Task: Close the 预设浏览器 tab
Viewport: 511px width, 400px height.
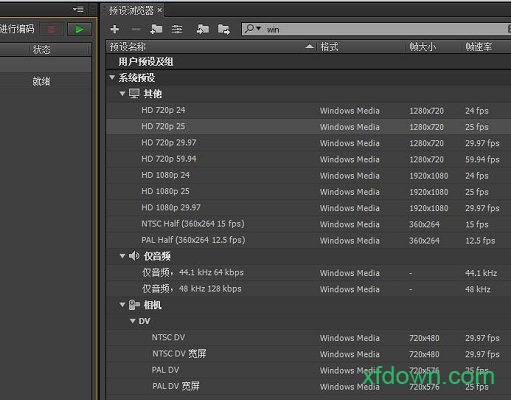Action: tap(160, 10)
